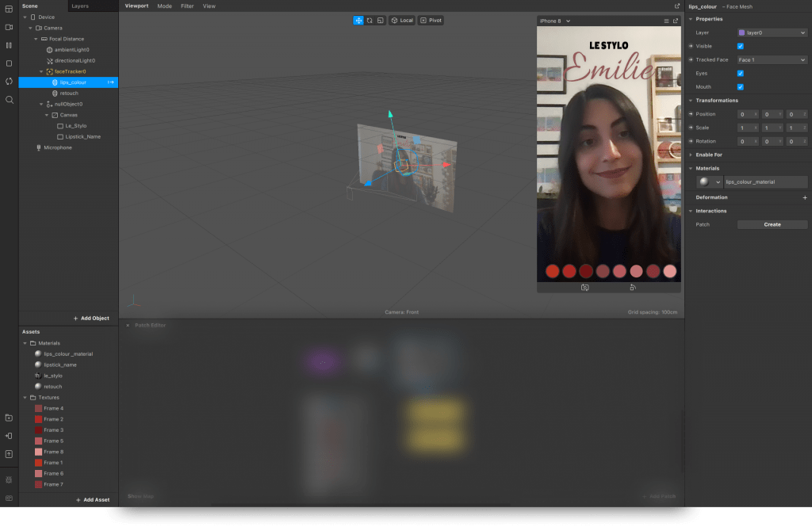Open the asset library folder icon in the sidebar
This screenshot has width=812, height=527.
coord(9,418)
